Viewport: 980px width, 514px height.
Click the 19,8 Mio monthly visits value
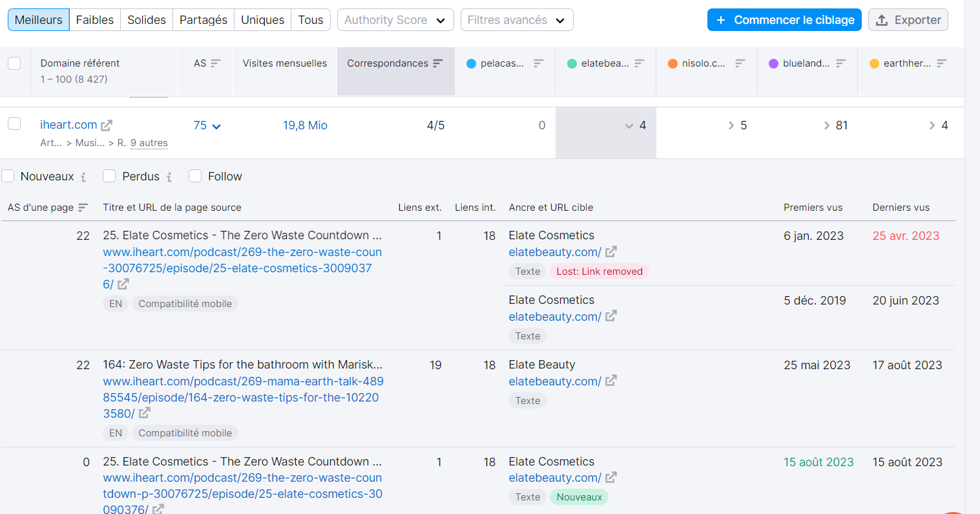point(305,125)
